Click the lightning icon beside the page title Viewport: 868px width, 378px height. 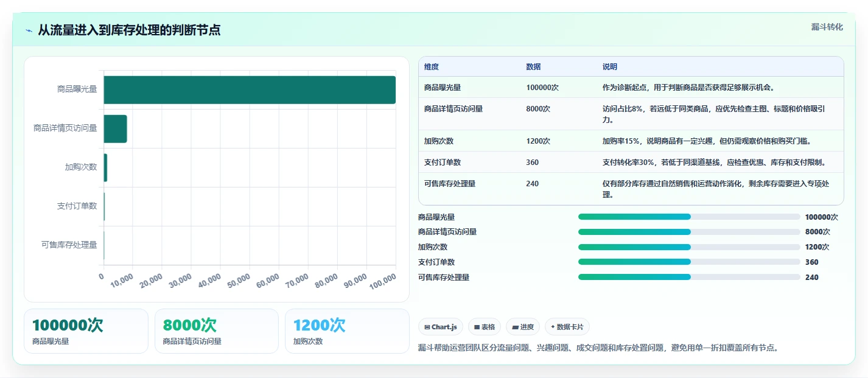point(29,30)
